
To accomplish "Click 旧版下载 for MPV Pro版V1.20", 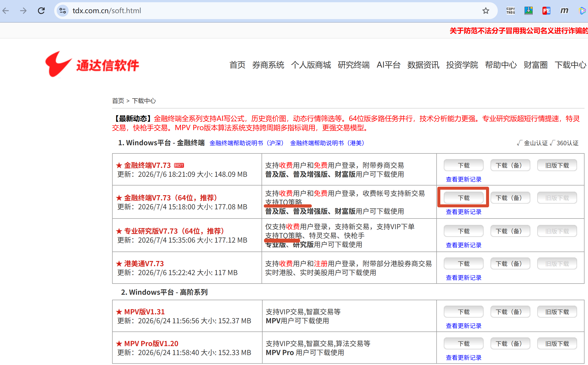I will tap(557, 344).
